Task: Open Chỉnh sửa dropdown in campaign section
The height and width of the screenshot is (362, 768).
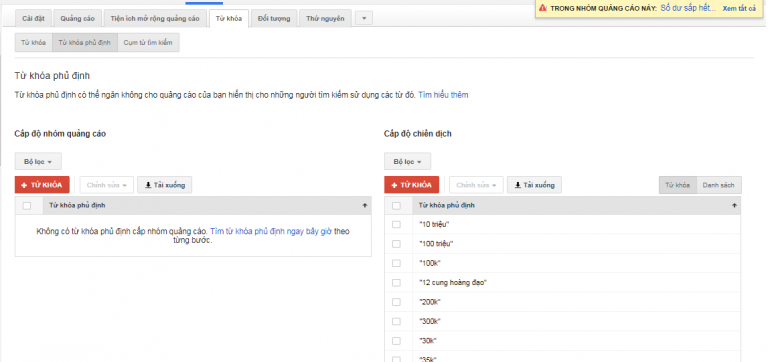Action: [x=476, y=185]
